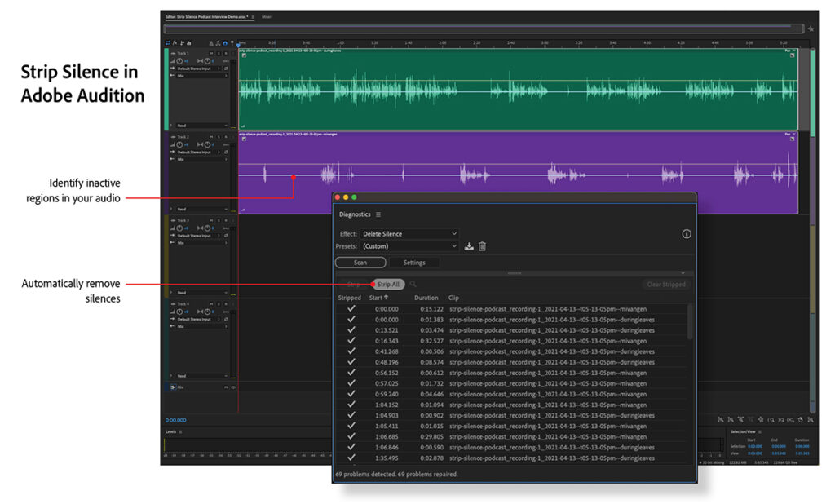Viewport: 835px width, 504px height.
Task: Click the Mix master track icon
Action: click(173, 387)
